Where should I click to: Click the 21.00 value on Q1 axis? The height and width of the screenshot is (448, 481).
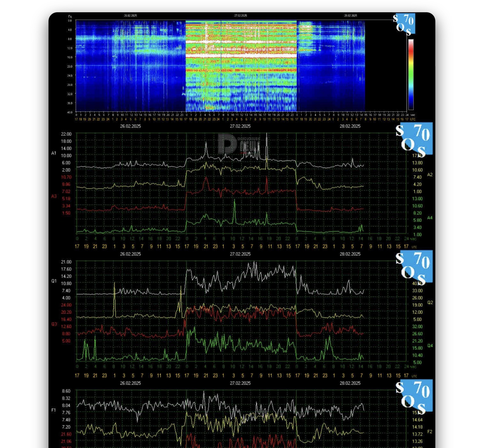[66, 262]
